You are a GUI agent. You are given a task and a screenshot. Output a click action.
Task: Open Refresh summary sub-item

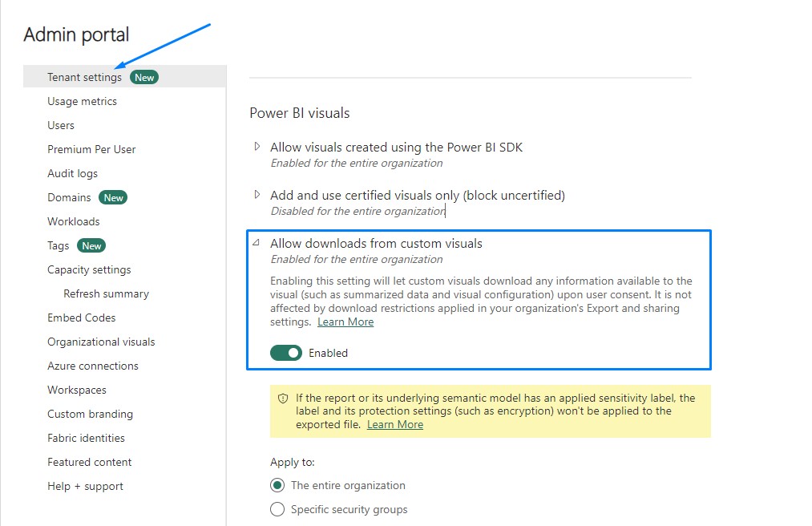pyautogui.click(x=106, y=294)
